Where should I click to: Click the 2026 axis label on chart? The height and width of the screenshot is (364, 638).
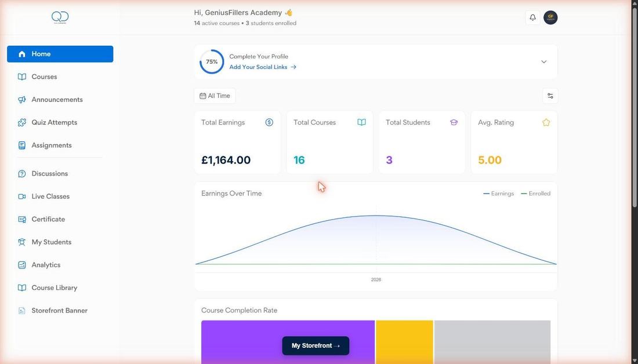376,280
